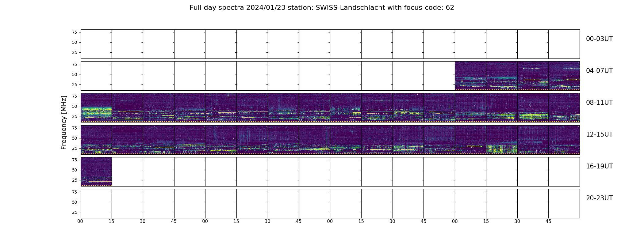The width and height of the screenshot is (644, 245).
Task: Open the 08:00–08:15 spectrogram with bright yellow band
Action: pos(96,108)
